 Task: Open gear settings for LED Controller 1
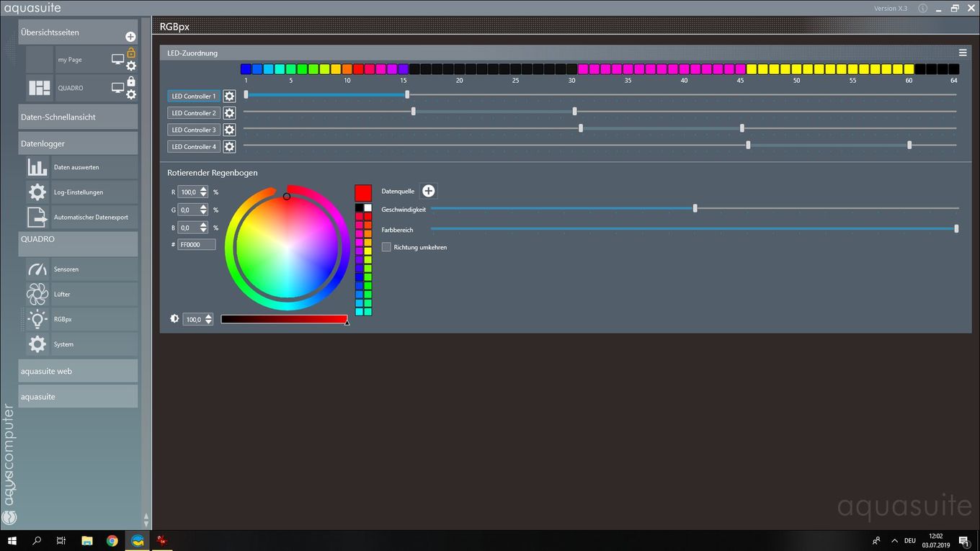pyautogui.click(x=229, y=96)
